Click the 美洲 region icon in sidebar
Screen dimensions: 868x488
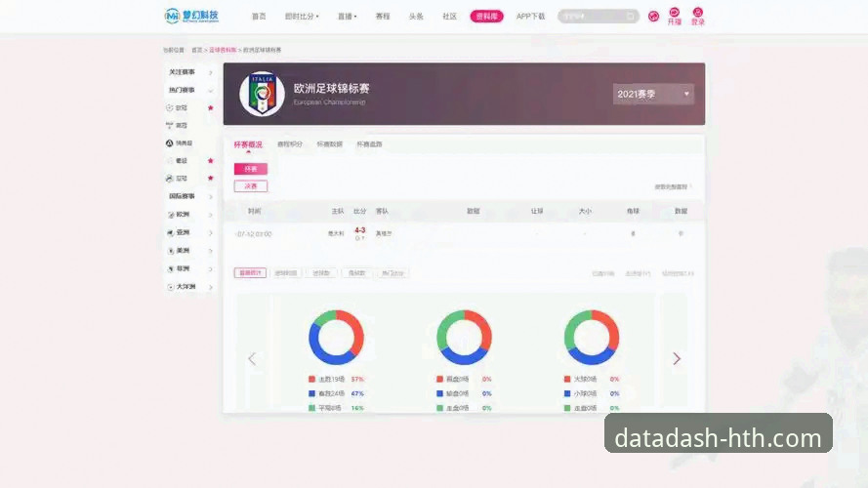pos(171,251)
